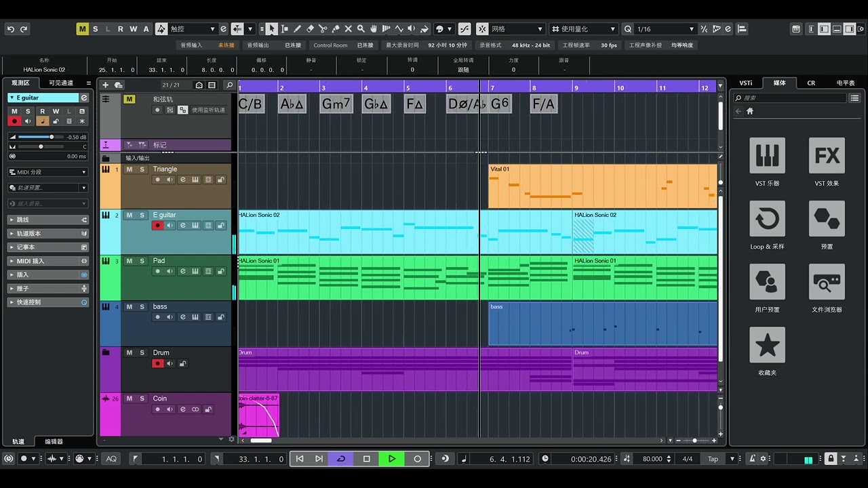
Task: Switch to 可见通道 tab
Action: coord(61,83)
